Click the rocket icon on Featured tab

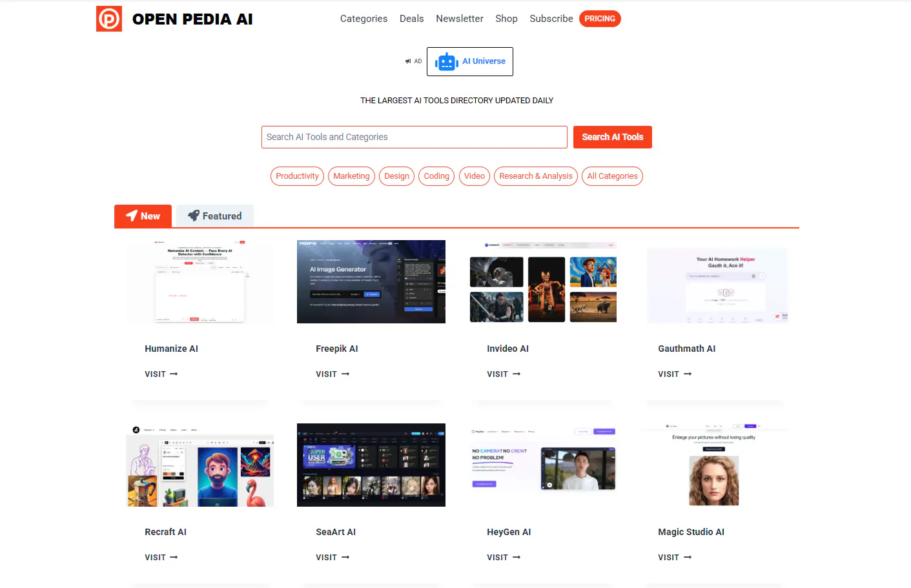[194, 216]
